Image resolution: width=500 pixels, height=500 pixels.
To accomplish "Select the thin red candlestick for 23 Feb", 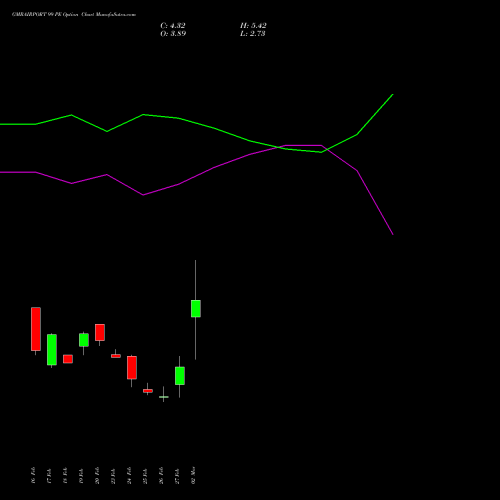I will point(116,356).
